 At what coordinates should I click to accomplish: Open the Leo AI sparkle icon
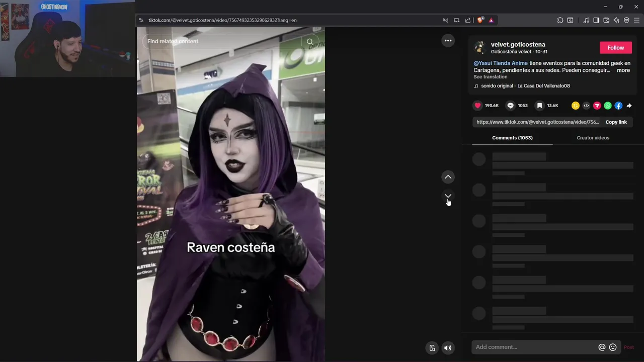[616, 20]
